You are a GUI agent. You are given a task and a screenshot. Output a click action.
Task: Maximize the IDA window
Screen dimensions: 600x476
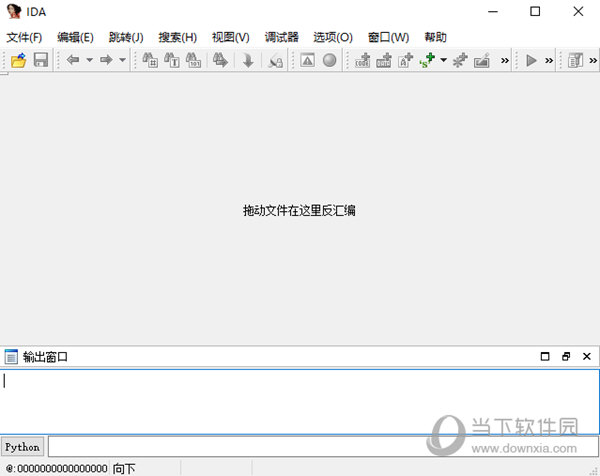pos(535,11)
